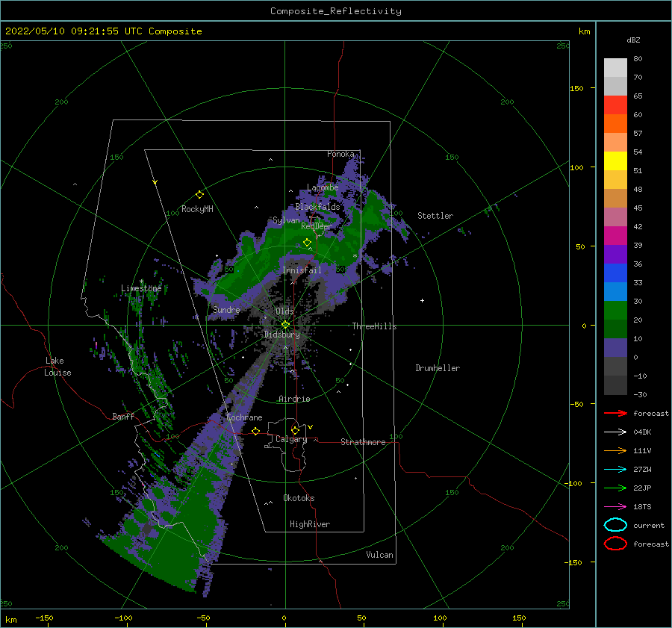This screenshot has width=672, height=628.
Task: Click the Composite_Reflectivity title
Action: pos(336,11)
